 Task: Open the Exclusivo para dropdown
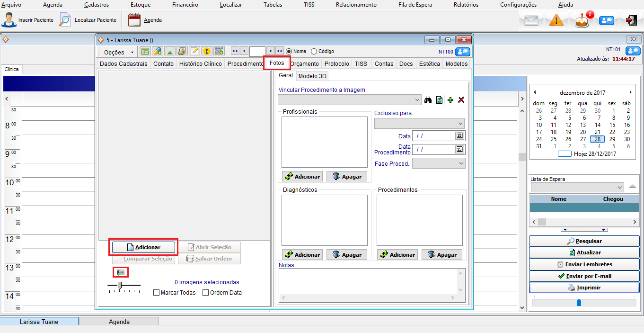coord(419,123)
